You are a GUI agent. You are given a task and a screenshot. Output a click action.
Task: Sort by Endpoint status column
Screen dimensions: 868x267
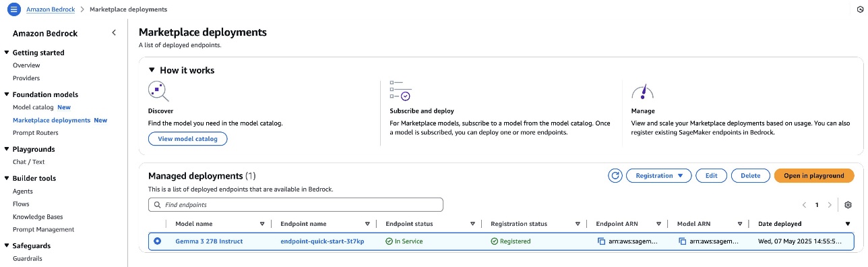(472, 224)
